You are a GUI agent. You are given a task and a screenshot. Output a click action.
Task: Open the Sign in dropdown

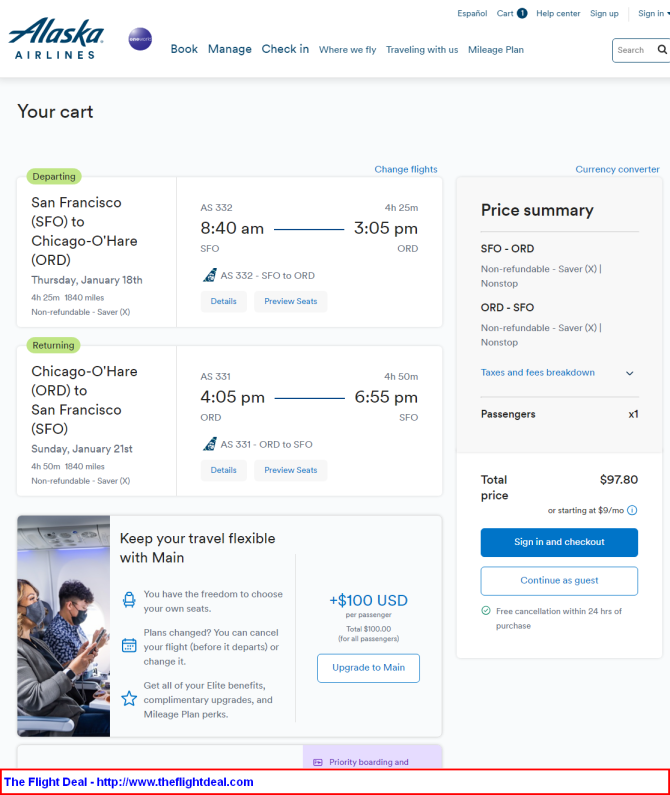tap(653, 13)
